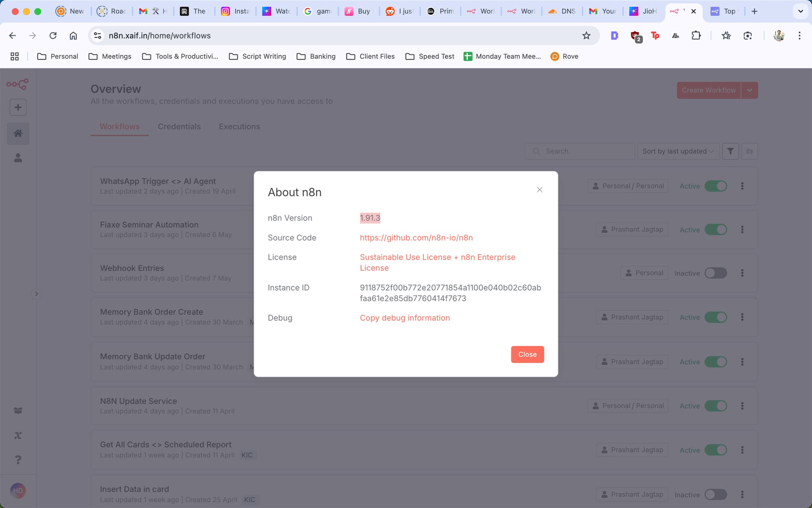Screen dimensions: 812x508
Task: Disable the N8N Update Service toggle
Action: click(x=716, y=406)
